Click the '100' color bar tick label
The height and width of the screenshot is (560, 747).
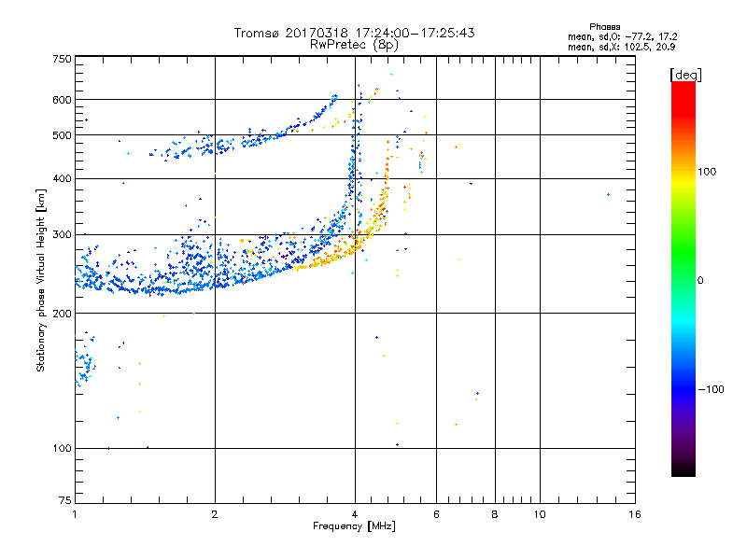[x=707, y=172]
